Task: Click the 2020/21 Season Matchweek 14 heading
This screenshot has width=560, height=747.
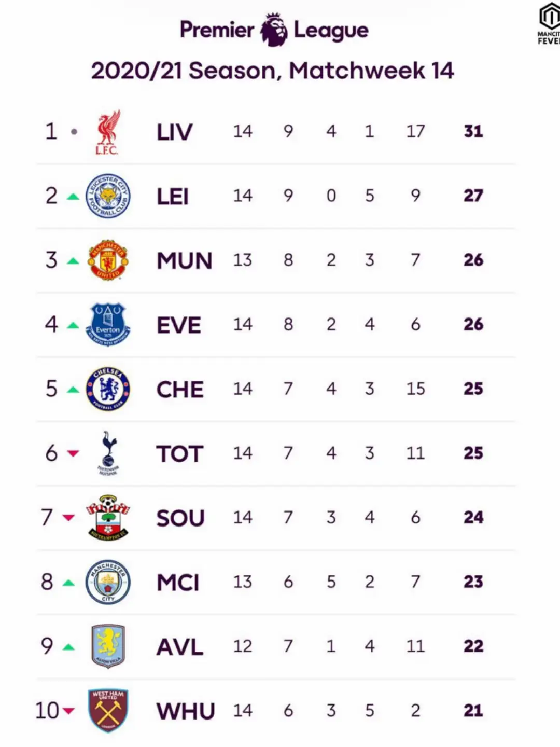Action: (x=273, y=71)
